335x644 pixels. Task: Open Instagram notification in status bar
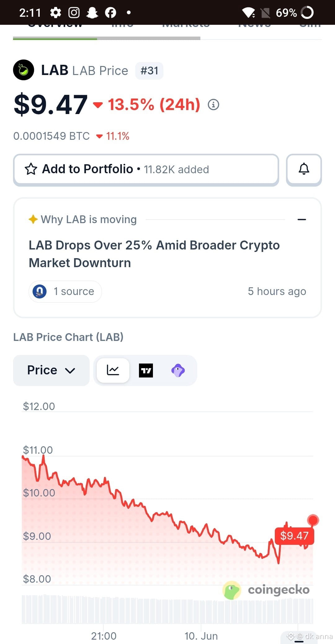tap(74, 13)
